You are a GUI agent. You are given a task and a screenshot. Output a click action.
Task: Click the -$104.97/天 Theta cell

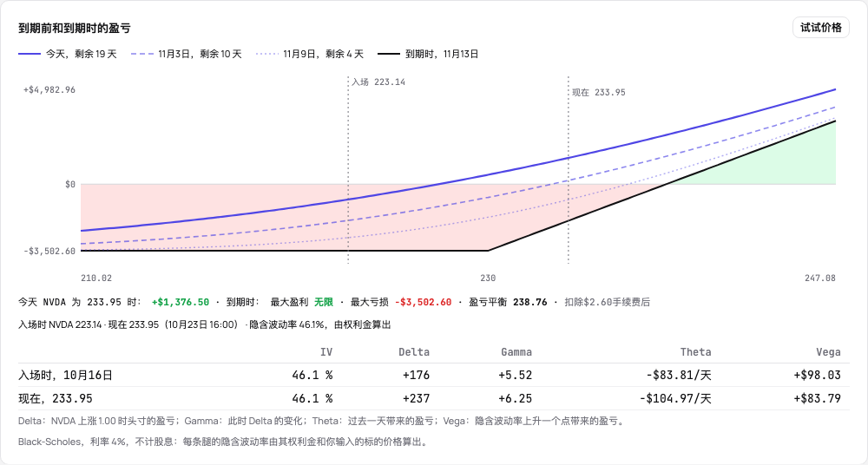(x=675, y=398)
